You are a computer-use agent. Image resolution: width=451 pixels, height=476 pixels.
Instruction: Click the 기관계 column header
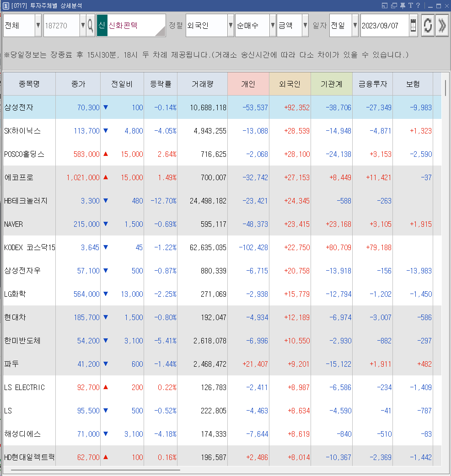[x=331, y=84]
